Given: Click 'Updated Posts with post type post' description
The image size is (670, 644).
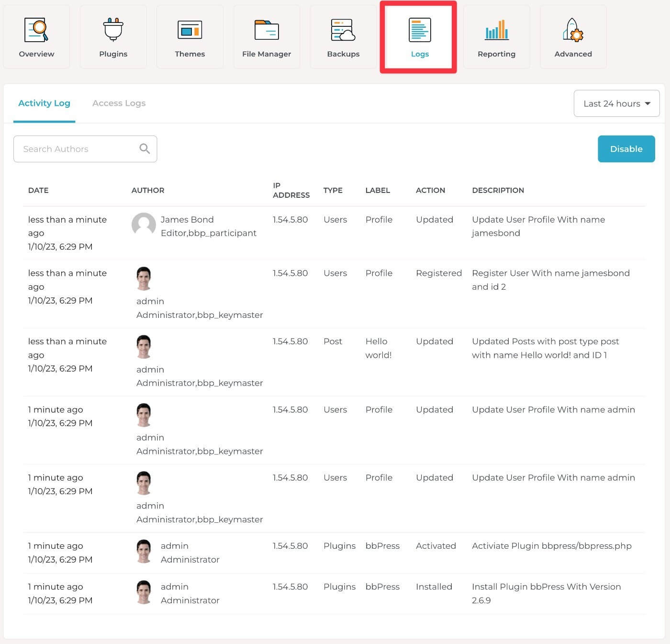Looking at the screenshot, I should pyautogui.click(x=545, y=348).
